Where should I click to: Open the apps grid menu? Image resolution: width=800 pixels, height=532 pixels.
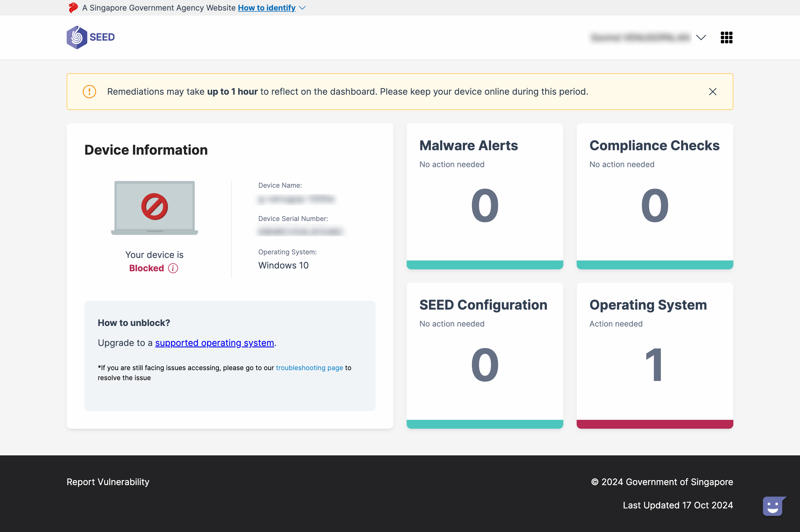point(726,37)
